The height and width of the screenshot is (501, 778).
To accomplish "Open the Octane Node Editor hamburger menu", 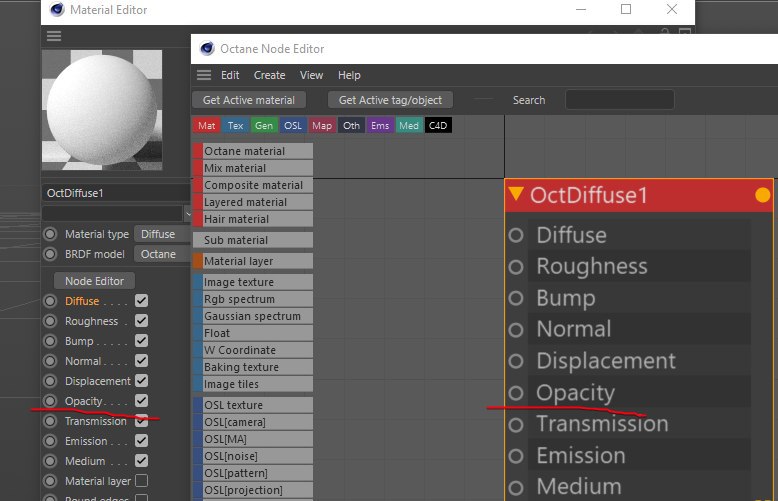I will pos(204,75).
